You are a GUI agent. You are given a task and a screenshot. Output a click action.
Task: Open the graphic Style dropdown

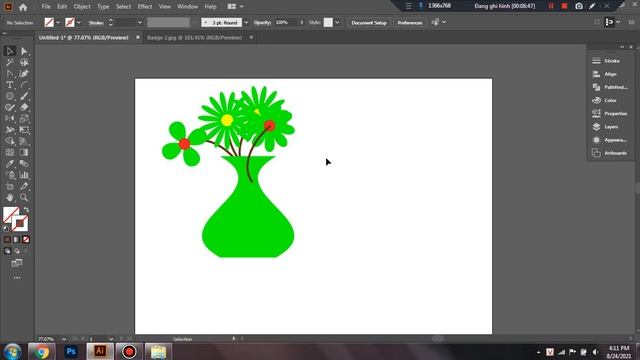pyautogui.click(x=337, y=22)
